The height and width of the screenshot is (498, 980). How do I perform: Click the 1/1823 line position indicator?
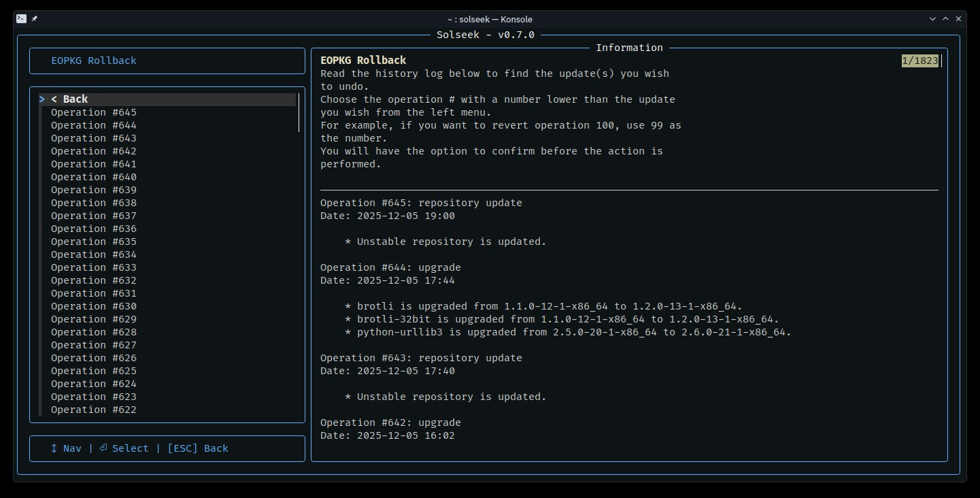tap(919, 61)
